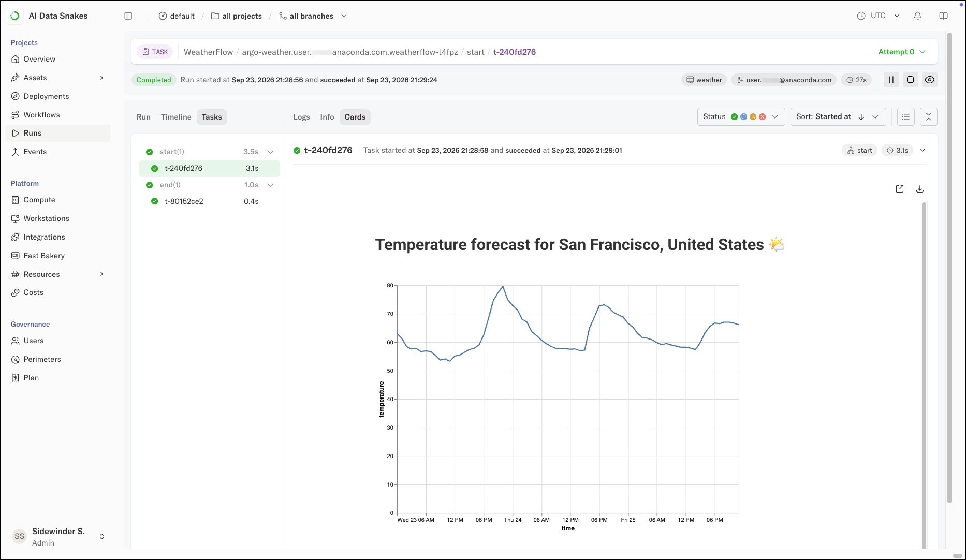Click the Completed status badge
966x560 pixels.
pyautogui.click(x=154, y=80)
